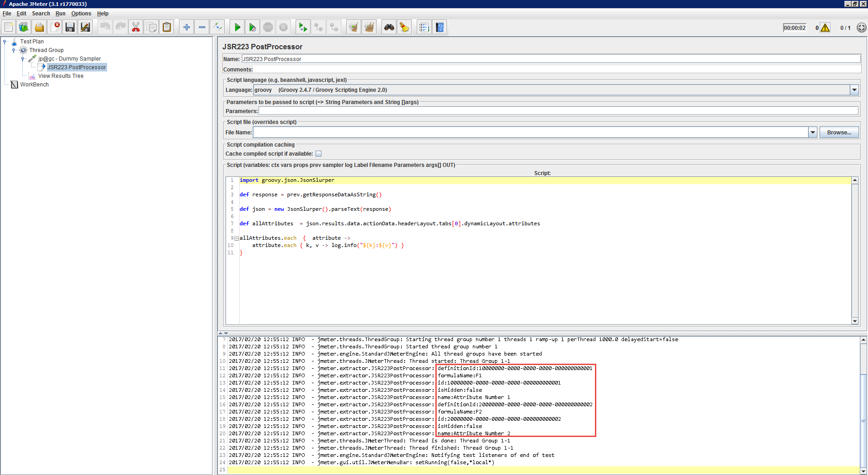Close the current test plan icon

(x=55, y=27)
